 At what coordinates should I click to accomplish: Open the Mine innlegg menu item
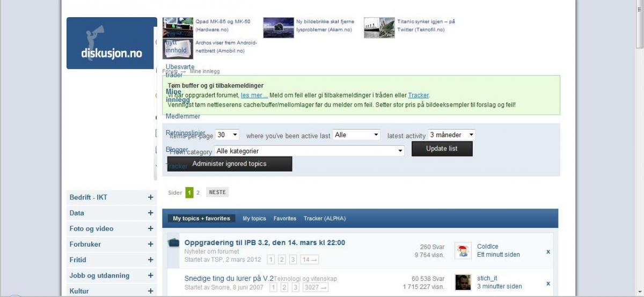click(178, 95)
